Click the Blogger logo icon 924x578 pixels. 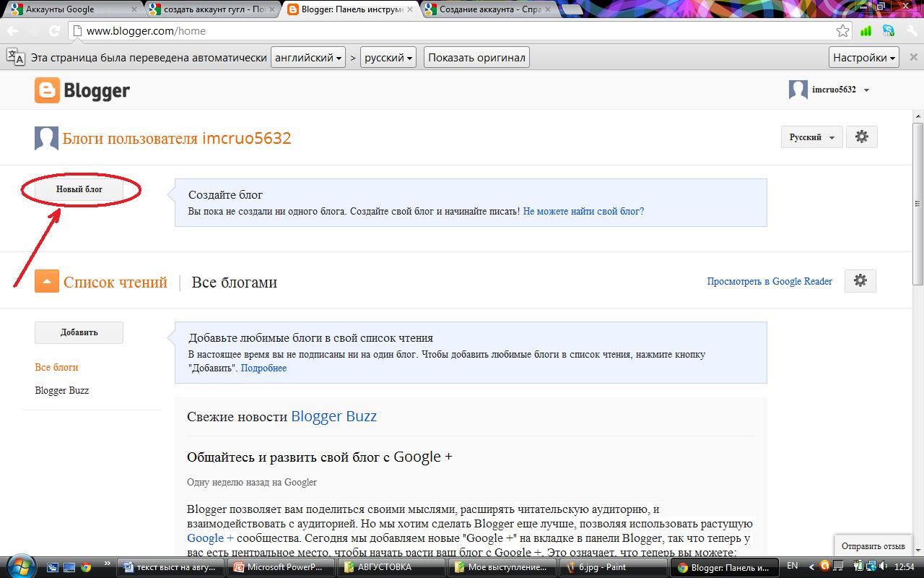click(47, 90)
